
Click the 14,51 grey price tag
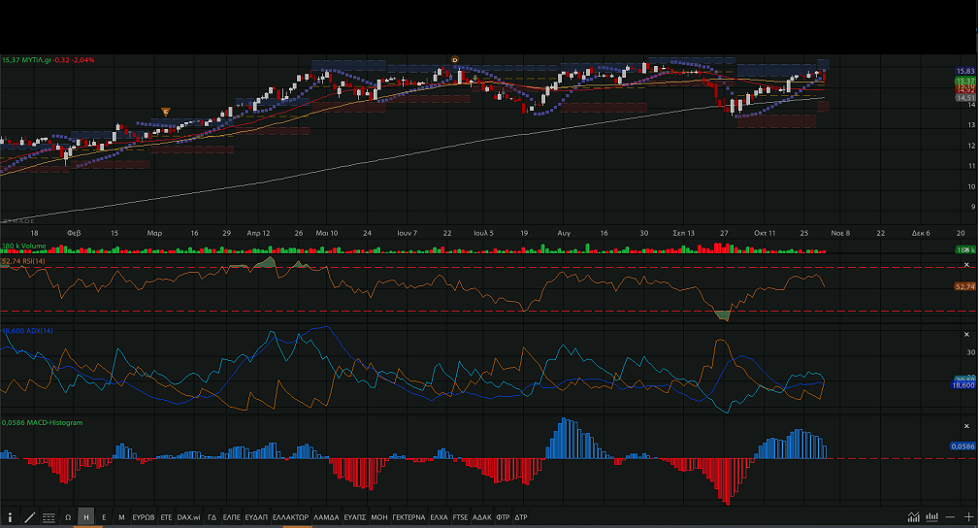pos(965,98)
